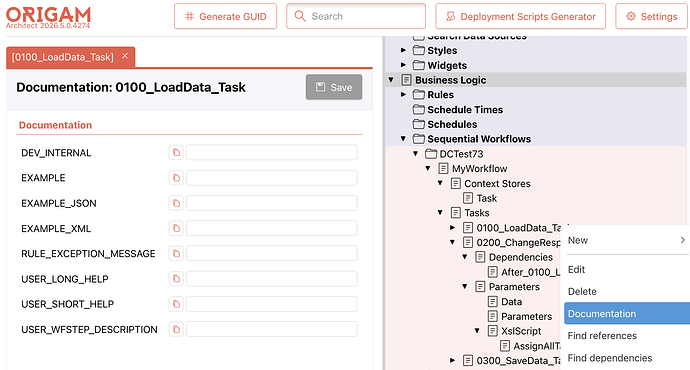690x370 pixels.
Task: Select the Tasks tree node
Action: (477, 213)
